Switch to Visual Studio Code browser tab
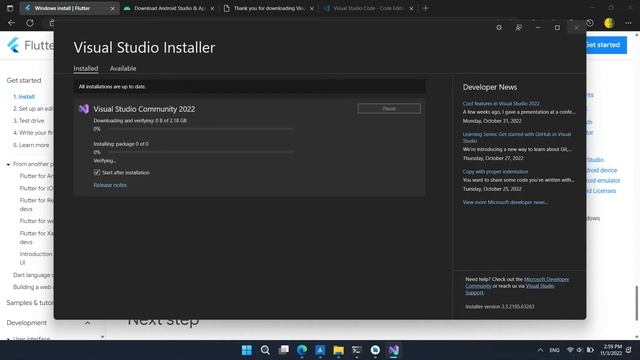 (369, 8)
